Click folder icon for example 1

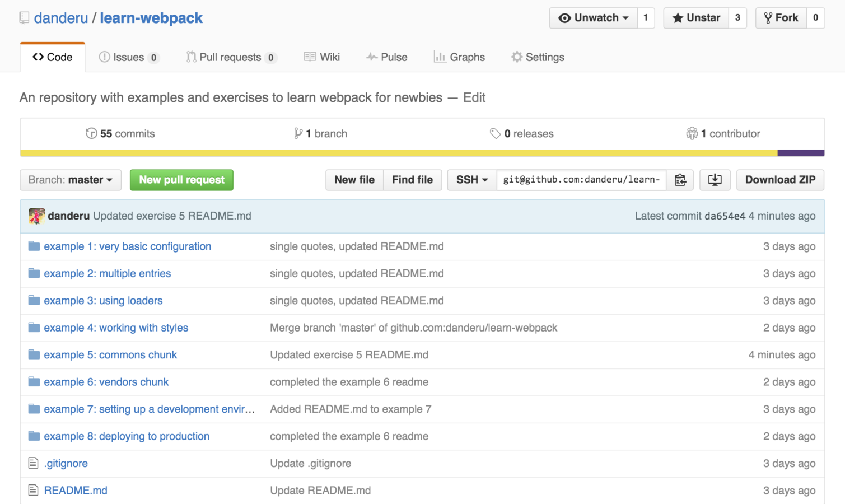pyautogui.click(x=34, y=246)
